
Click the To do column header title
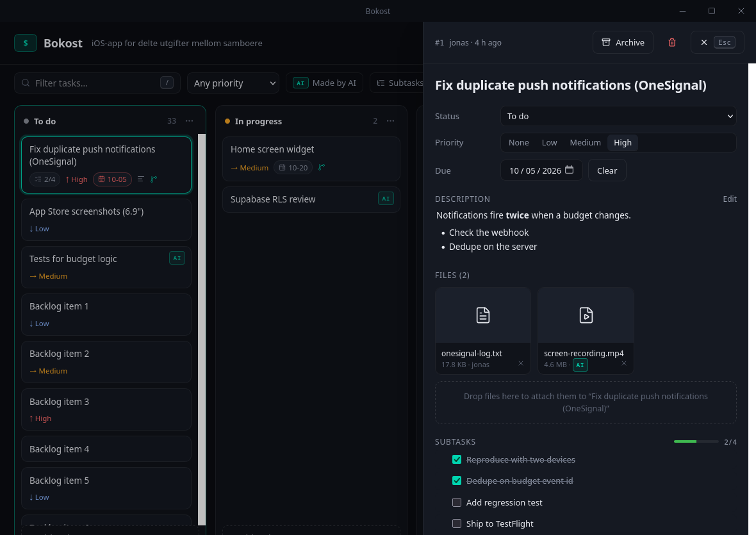tap(44, 121)
